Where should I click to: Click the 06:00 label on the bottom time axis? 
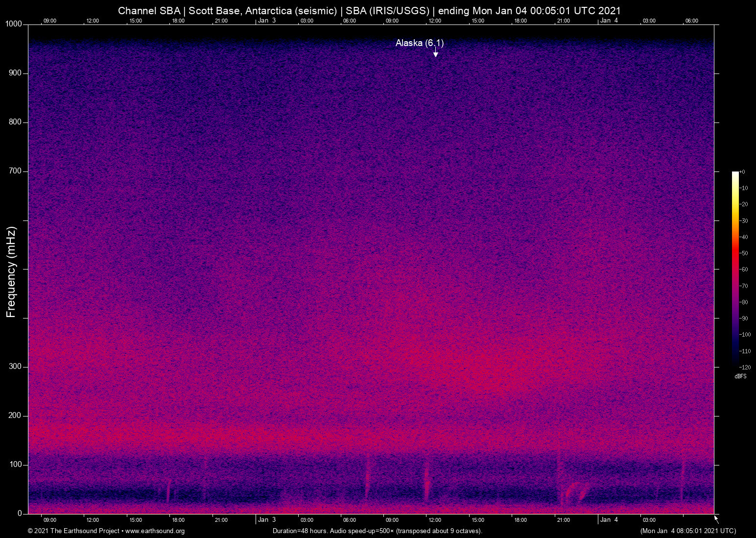[350, 520]
